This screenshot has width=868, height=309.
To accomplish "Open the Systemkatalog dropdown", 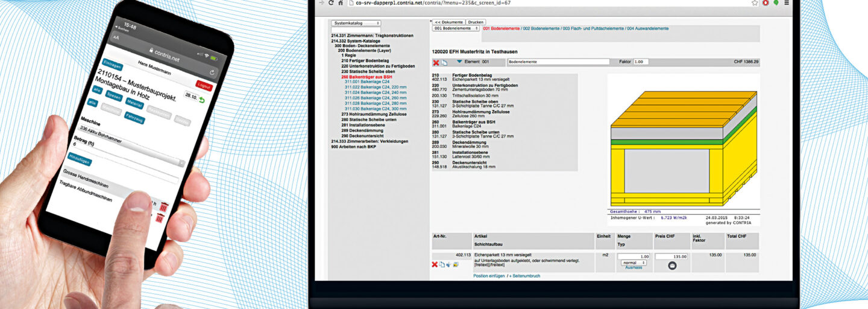I will click(355, 23).
